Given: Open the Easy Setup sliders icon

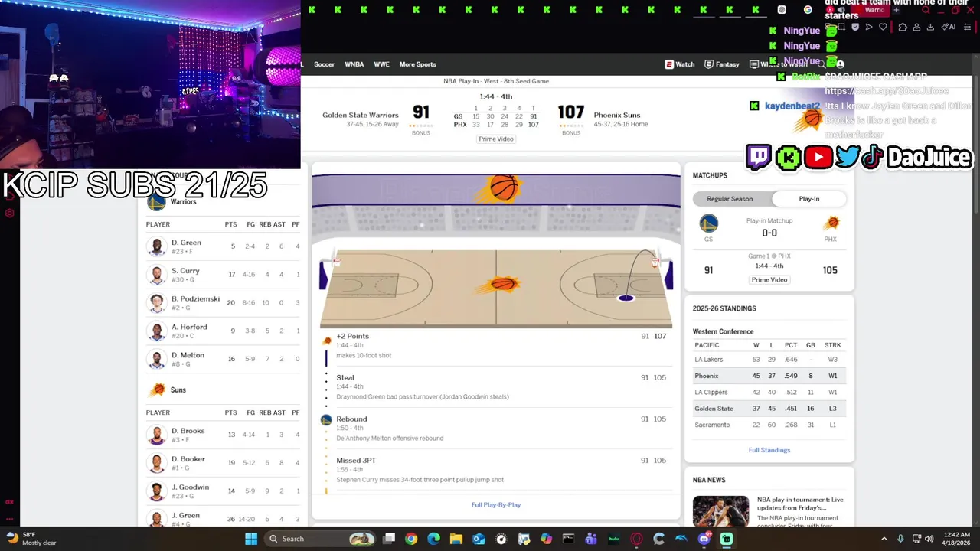Looking at the screenshot, I should click(966, 27).
